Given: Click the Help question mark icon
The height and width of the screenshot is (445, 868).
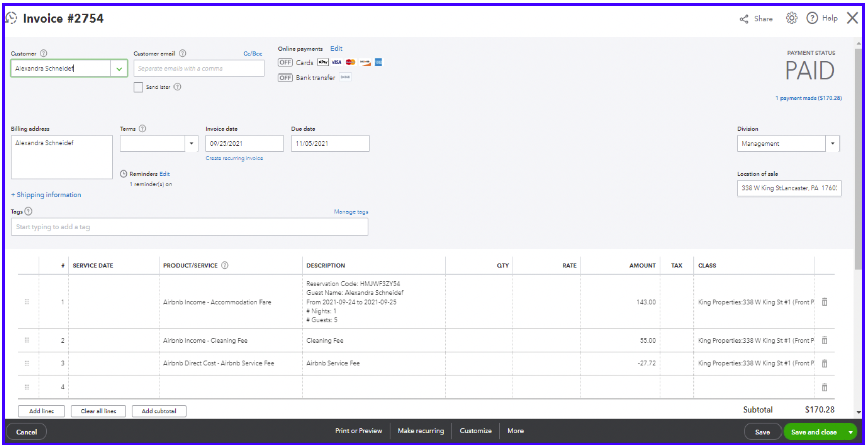Looking at the screenshot, I should point(812,18).
